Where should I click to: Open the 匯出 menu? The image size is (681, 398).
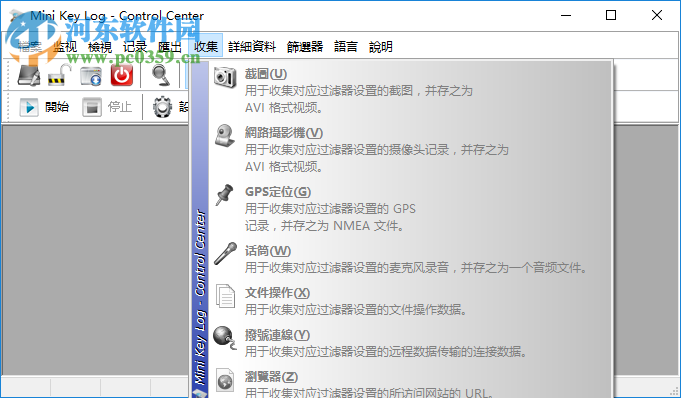click(170, 46)
